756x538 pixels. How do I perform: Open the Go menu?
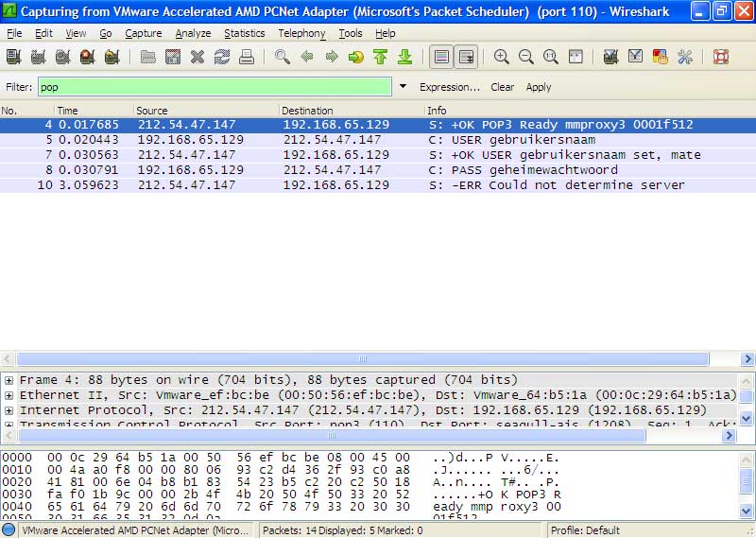point(106,33)
